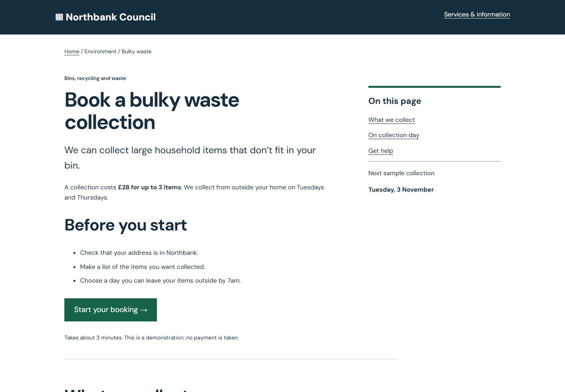Click Check that your address bullet item

tap(139, 253)
